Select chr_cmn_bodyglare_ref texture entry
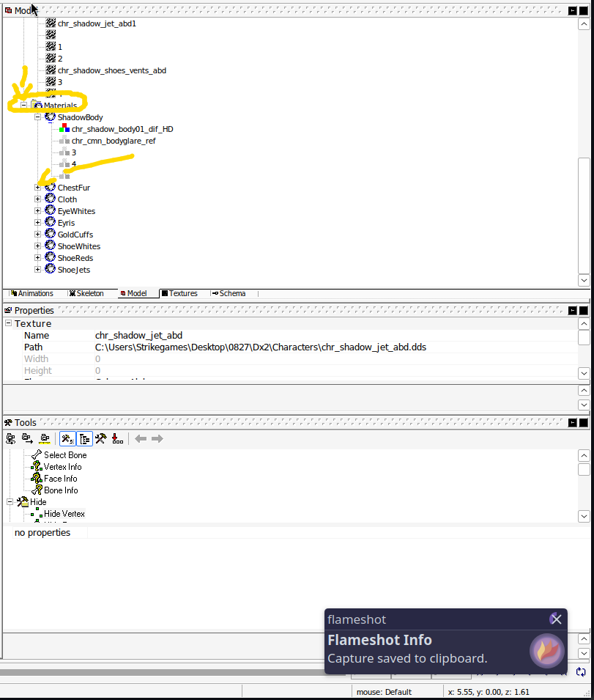Viewport: 594px width, 700px height. point(113,141)
